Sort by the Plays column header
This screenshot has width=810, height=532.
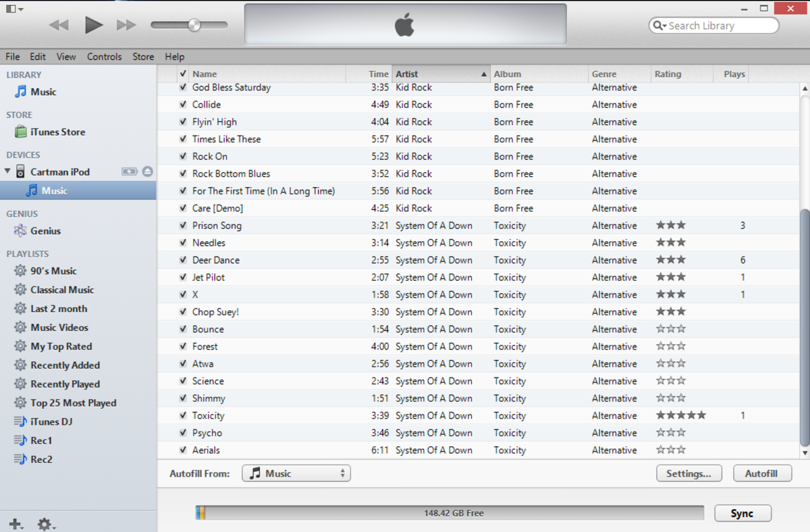coord(731,74)
